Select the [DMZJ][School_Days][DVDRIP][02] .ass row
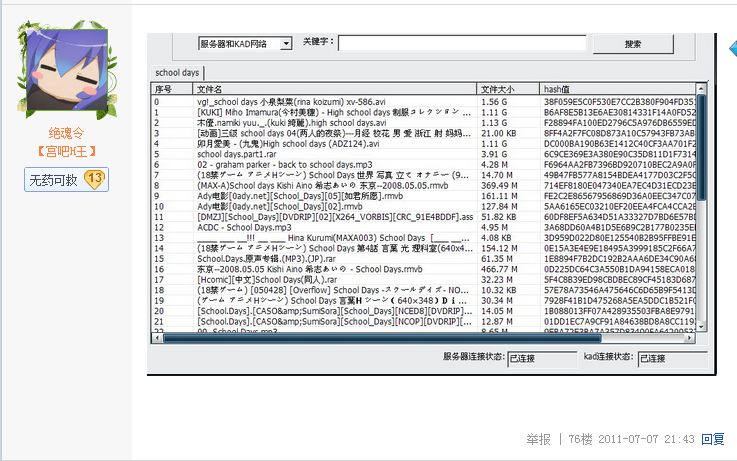The image size is (737, 461). [x=423, y=217]
